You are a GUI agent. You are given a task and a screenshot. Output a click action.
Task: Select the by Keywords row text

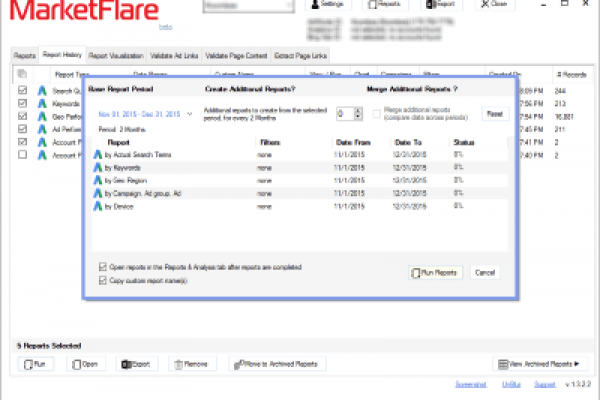122,168
